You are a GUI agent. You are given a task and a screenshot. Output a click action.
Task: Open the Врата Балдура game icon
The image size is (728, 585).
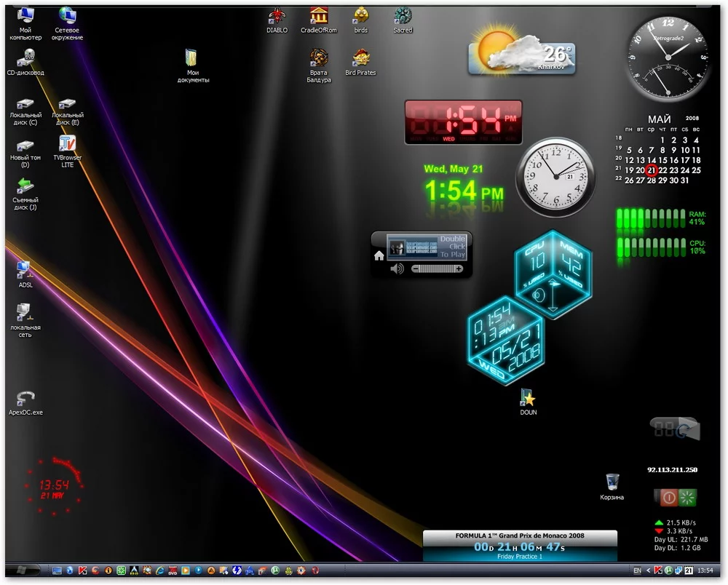pos(319,58)
